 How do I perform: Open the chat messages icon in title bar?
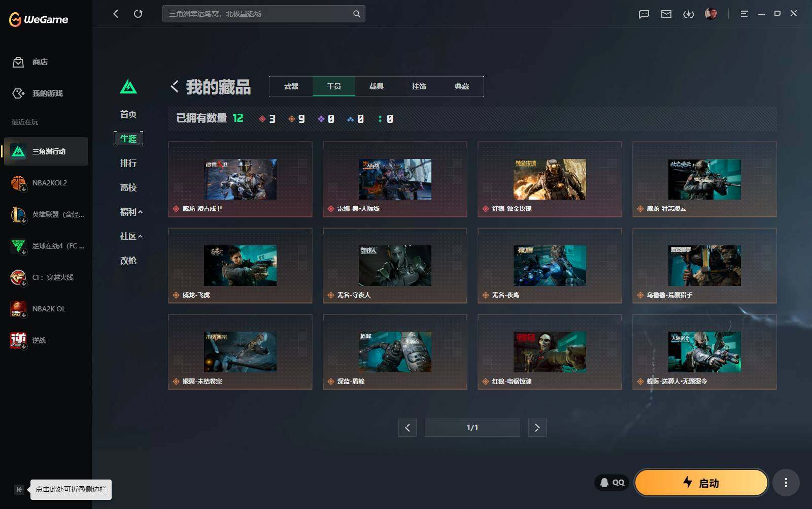click(644, 14)
